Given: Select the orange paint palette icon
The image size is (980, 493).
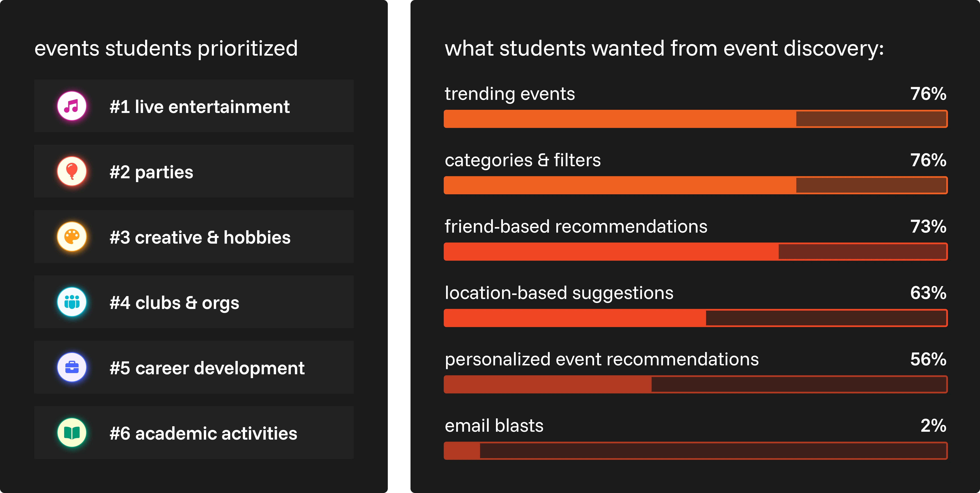Looking at the screenshot, I should 72,237.
